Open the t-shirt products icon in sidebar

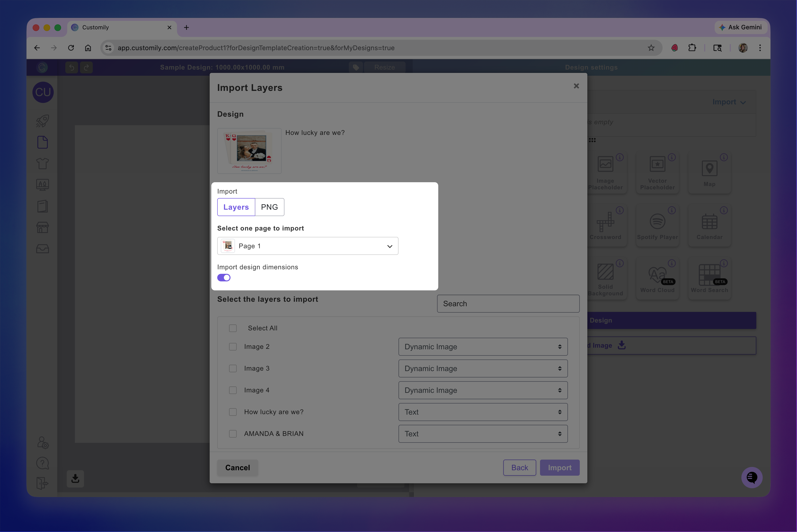click(x=42, y=164)
